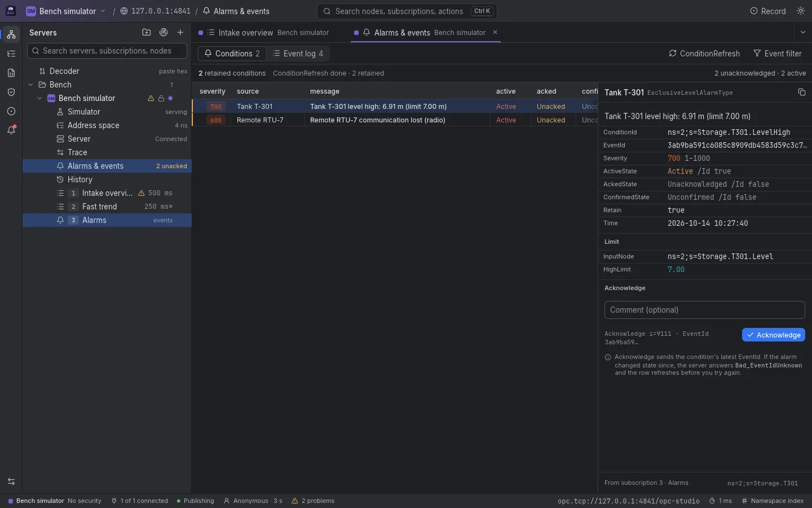This screenshot has height=508, width=812.
Task: Click the warning icon on the Bench simulator row
Action: coord(151,98)
